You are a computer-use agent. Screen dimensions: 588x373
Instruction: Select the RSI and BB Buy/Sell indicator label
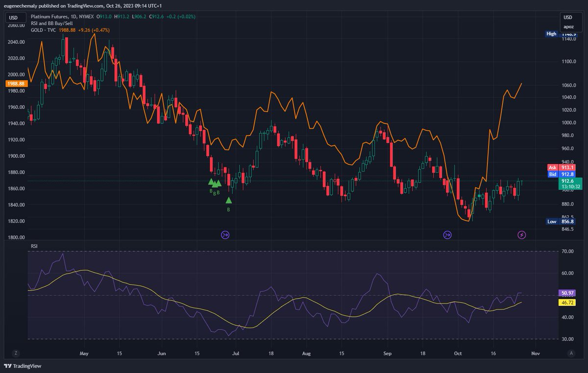point(52,23)
